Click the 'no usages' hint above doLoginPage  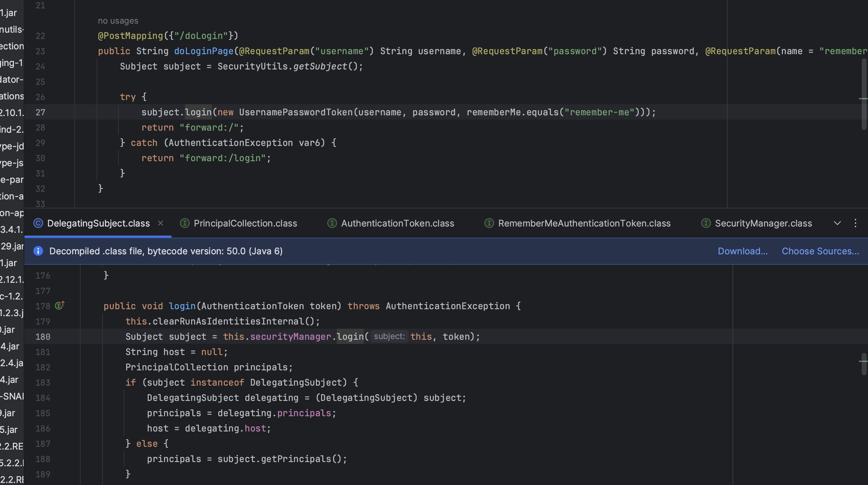[118, 21]
